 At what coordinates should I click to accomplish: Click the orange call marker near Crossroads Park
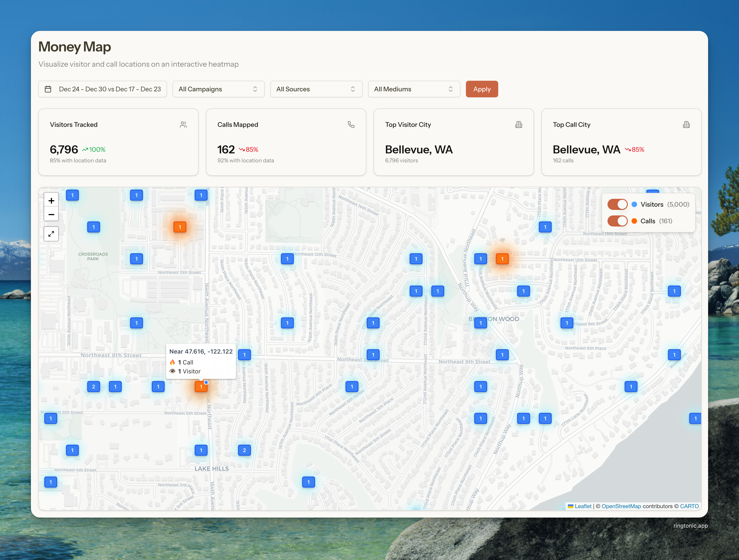click(180, 227)
